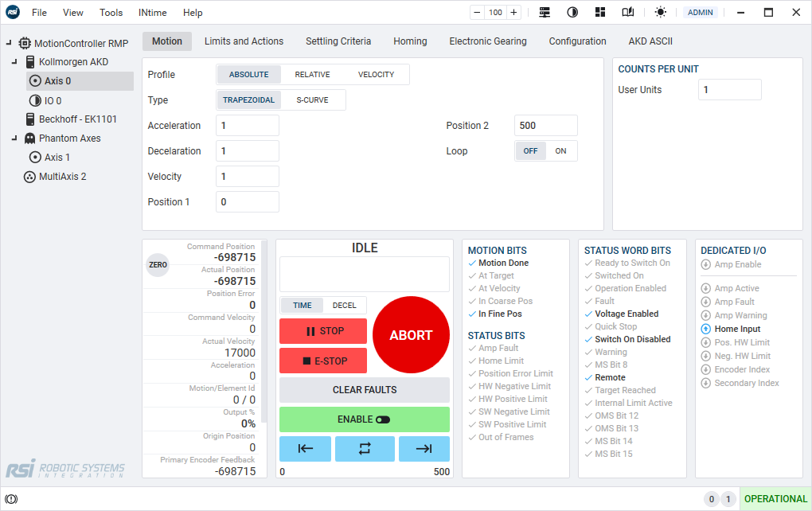Open the Tools menu
Viewport: 812px width, 511px height.
111,13
